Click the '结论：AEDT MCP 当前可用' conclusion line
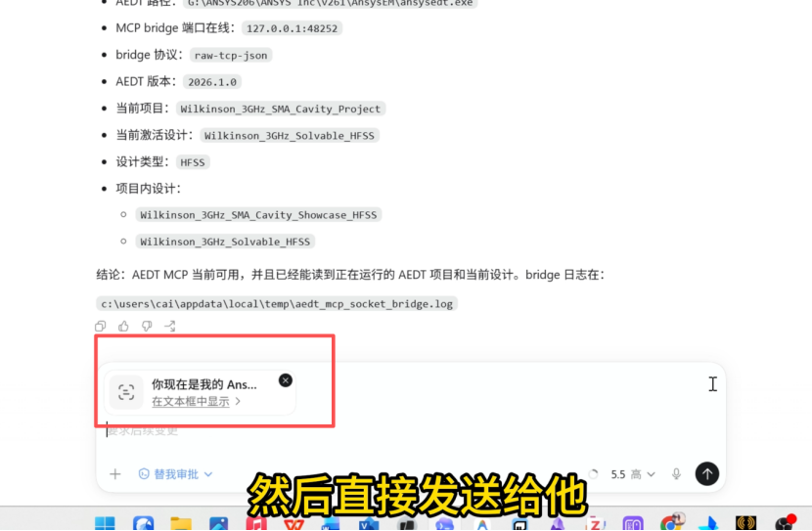 click(x=350, y=275)
